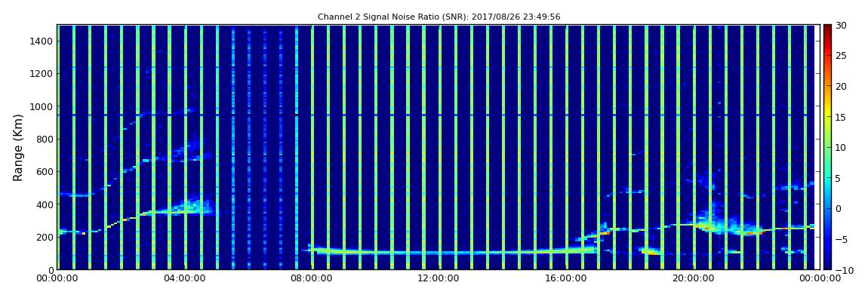Click the SNR colorbar gradient strip
This screenshot has width=868, height=307.
click(x=827, y=147)
